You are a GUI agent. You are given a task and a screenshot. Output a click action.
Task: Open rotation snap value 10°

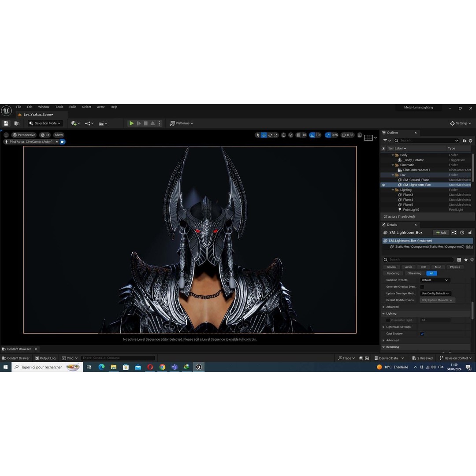pyautogui.click(x=318, y=135)
